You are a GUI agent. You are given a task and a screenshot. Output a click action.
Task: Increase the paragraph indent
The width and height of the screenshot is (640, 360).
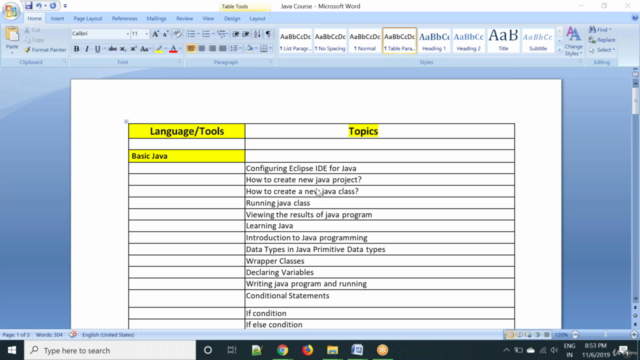tap(246, 34)
